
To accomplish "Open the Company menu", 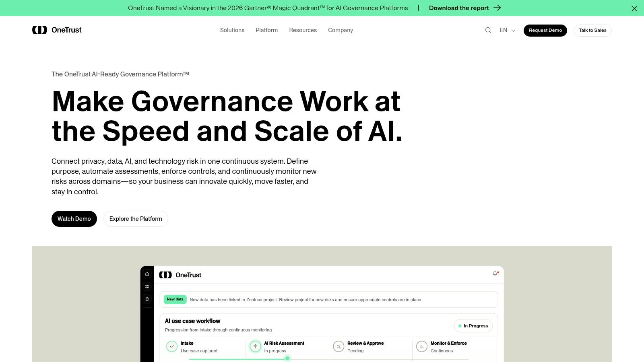I will [x=341, y=30].
